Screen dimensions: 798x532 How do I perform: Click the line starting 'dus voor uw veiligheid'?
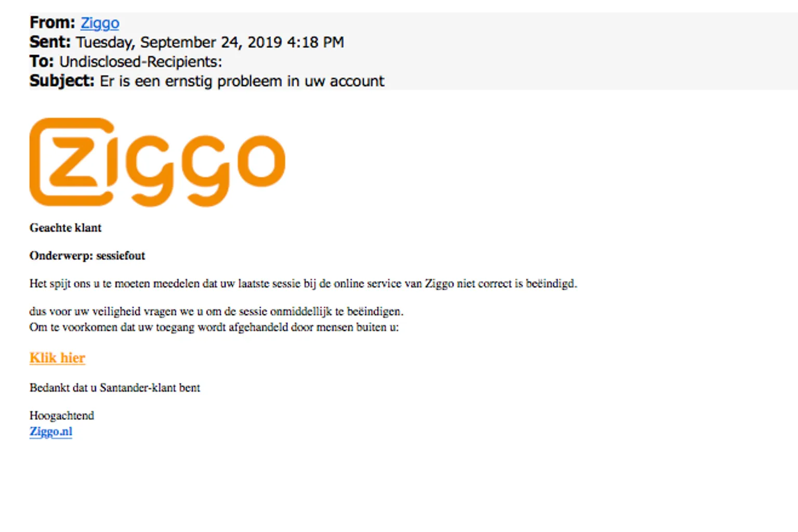[216, 312]
